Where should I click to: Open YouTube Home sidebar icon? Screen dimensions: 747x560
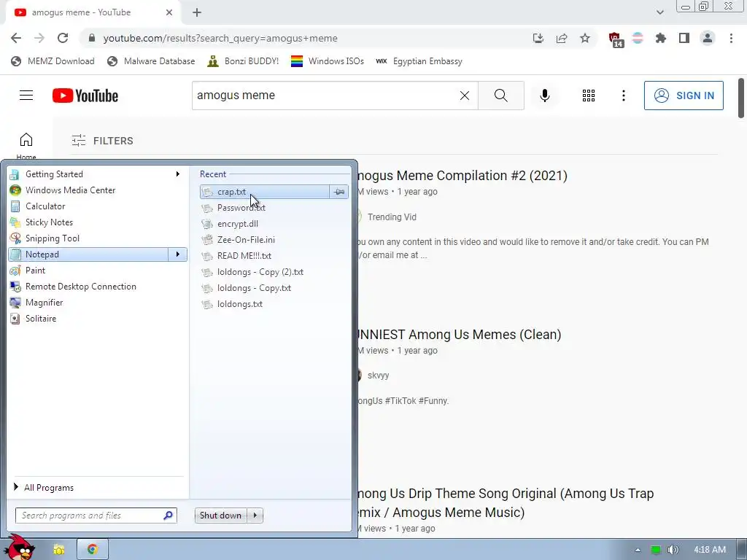(x=26, y=139)
